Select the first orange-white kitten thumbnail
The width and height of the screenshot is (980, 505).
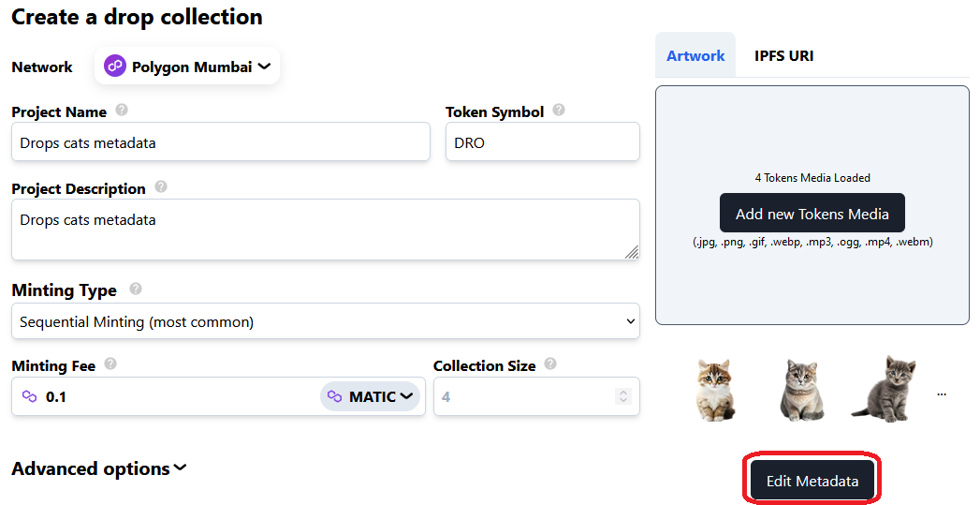716,388
